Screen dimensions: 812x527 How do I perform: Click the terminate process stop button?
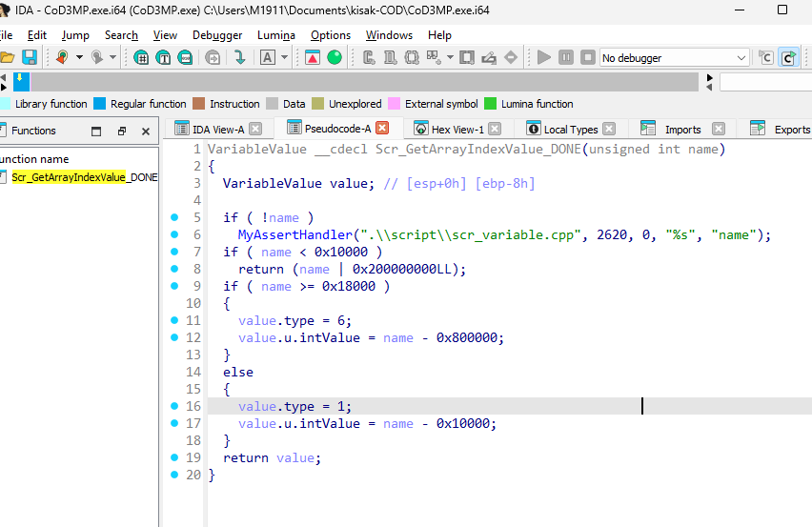tap(588, 57)
